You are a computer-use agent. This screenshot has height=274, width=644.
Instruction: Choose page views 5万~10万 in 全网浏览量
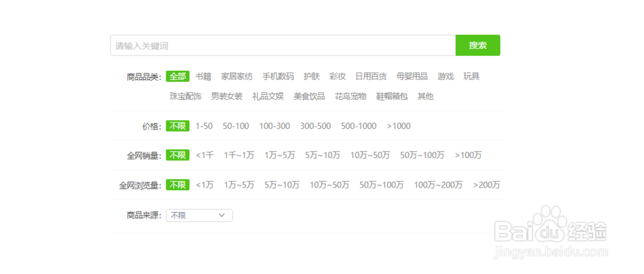[282, 185]
